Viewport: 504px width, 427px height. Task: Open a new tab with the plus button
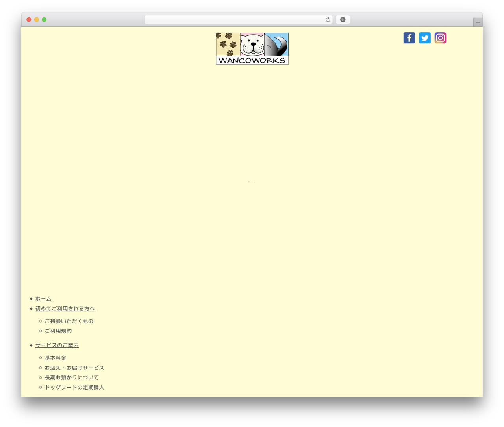click(x=478, y=22)
